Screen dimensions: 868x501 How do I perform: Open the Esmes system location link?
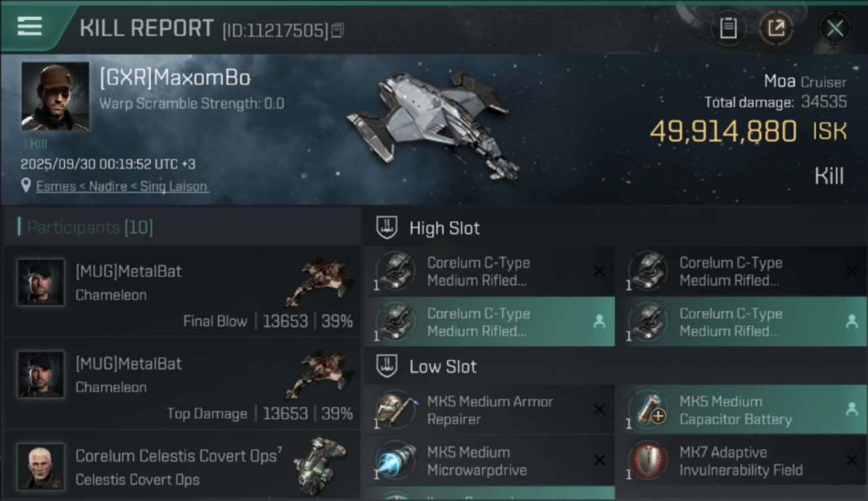(x=122, y=186)
